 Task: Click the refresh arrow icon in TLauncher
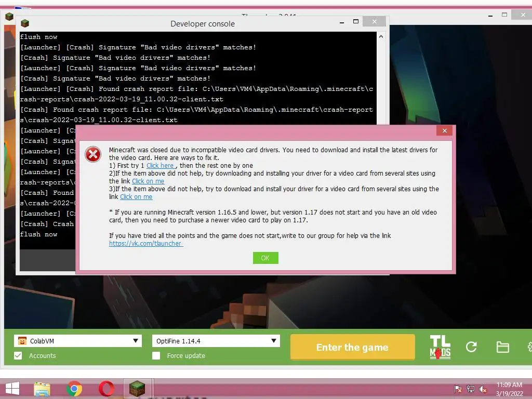click(x=471, y=347)
